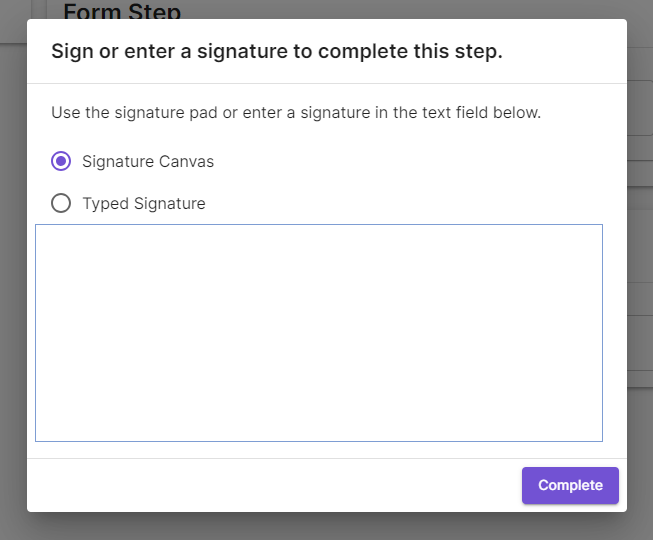Click the "Signature Canvas" label text

148,161
